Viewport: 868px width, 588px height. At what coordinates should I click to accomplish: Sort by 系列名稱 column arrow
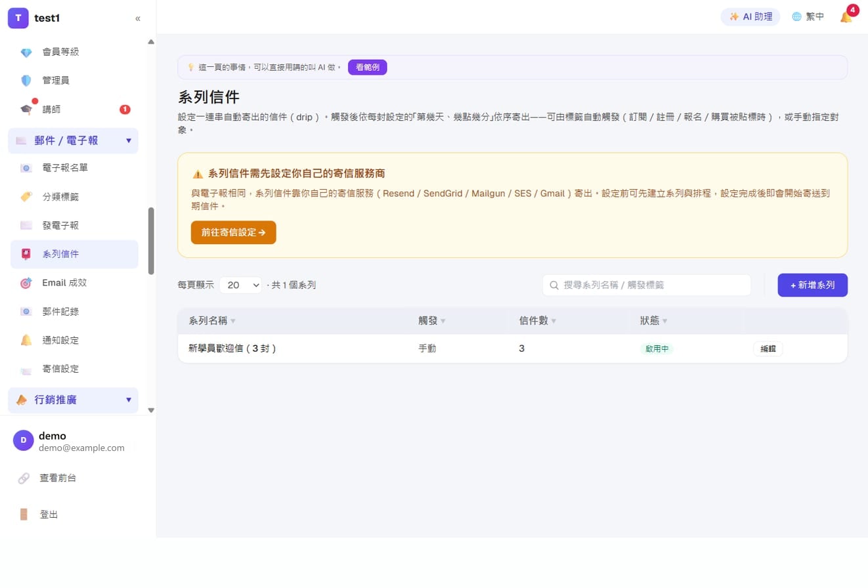(233, 322)
